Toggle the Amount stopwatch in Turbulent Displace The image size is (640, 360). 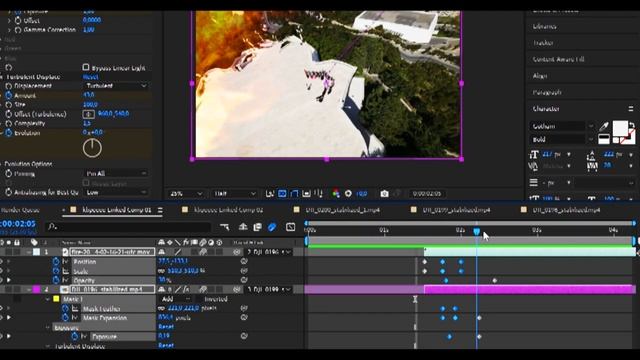point(9,96)
